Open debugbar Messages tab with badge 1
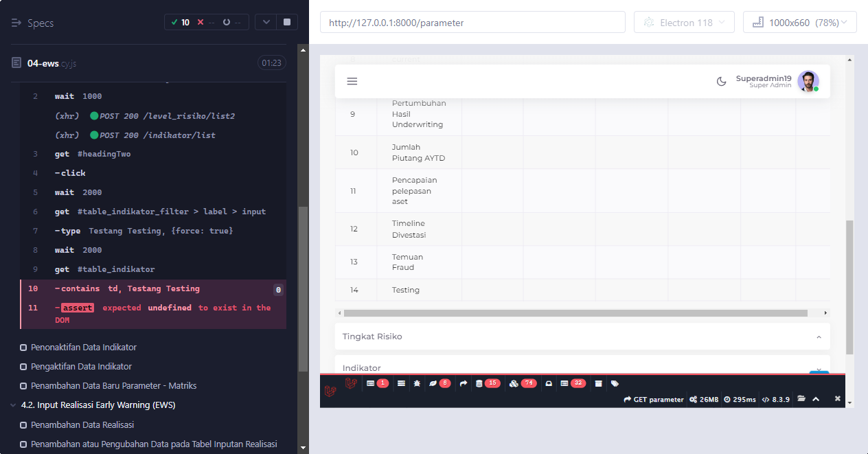This screenshot has height=454, width=868. tap(377, 383)
